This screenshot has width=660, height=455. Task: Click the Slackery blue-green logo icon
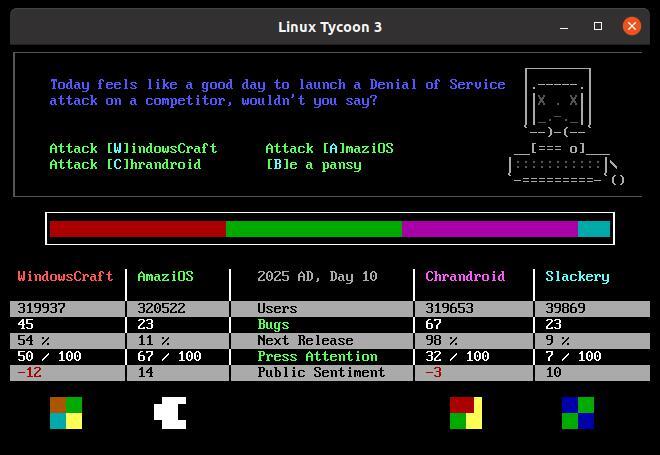[577, 413]
